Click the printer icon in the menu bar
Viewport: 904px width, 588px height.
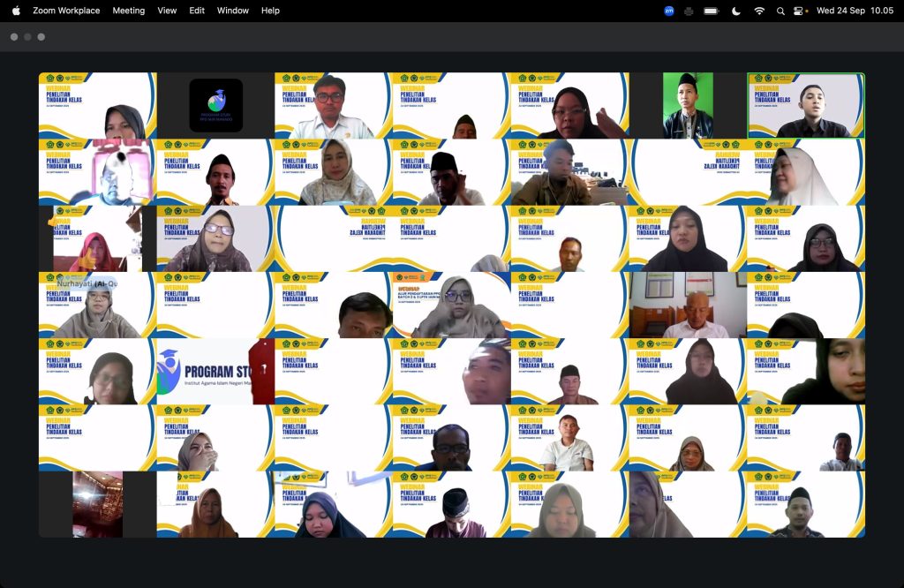click(x=689, y=11)
